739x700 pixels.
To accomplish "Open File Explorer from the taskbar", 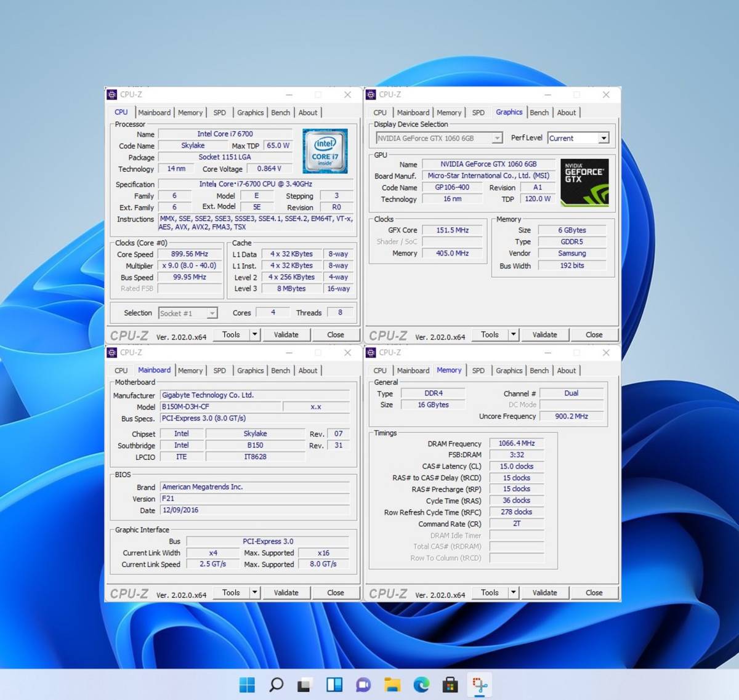I will 392,685.
